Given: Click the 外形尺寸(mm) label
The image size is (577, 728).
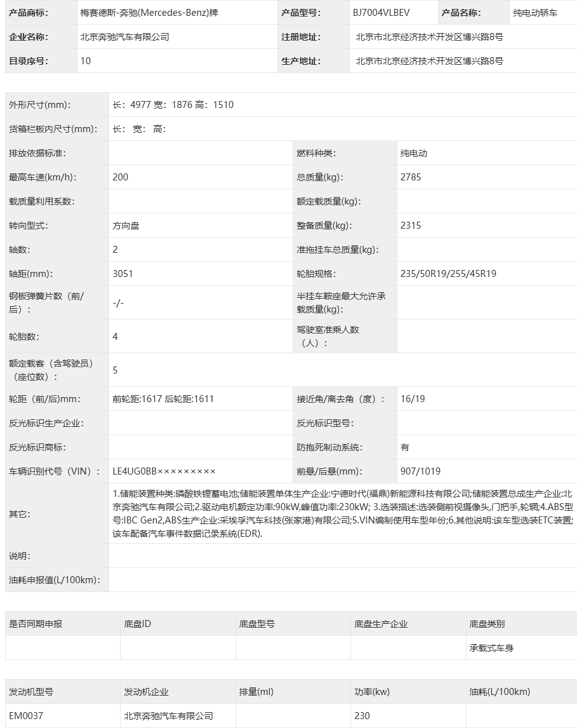Looking at the screenshot, I should [x=40, y=104].
